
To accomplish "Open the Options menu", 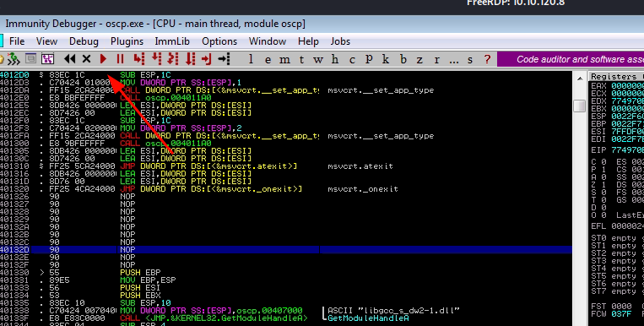I will coord(219,41).
